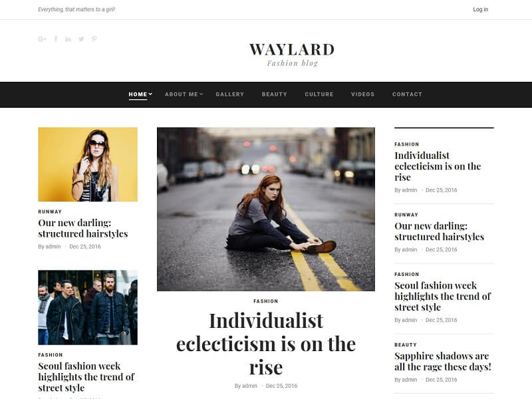
Task: Expand the About Me dropdown chevron
Action: [x=201, y=94]
